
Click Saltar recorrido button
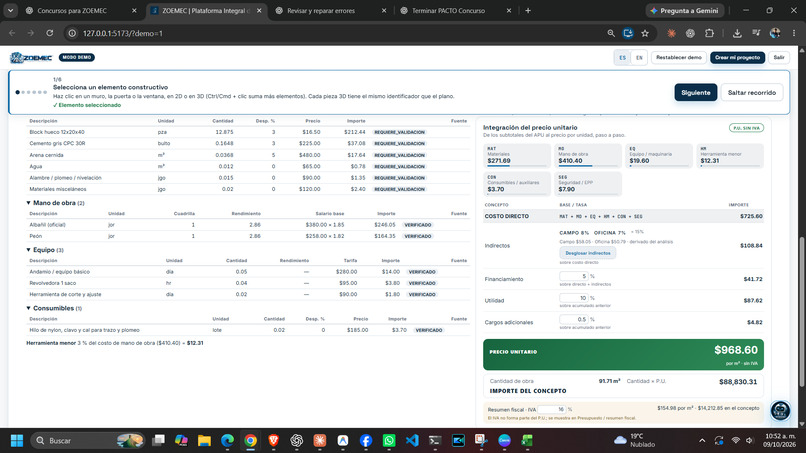pyautogui.click(x=752, y=93)
